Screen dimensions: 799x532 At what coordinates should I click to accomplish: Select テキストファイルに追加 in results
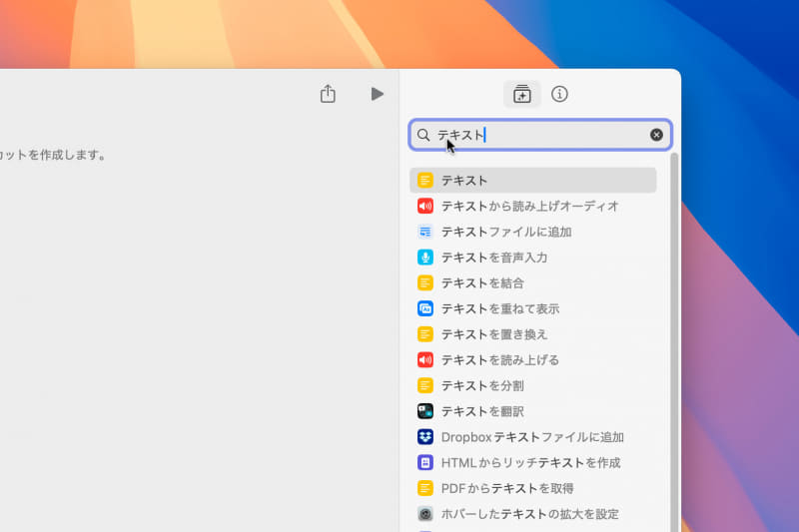coord(533,232)
